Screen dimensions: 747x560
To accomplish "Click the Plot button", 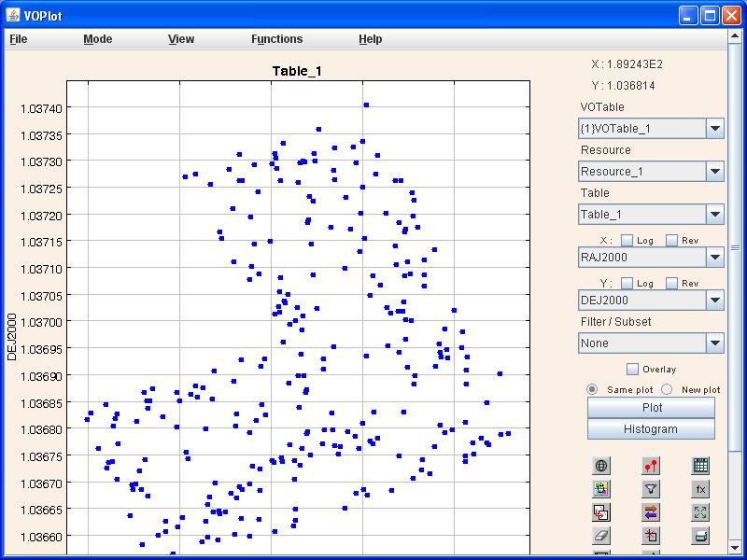I will 651,408.
